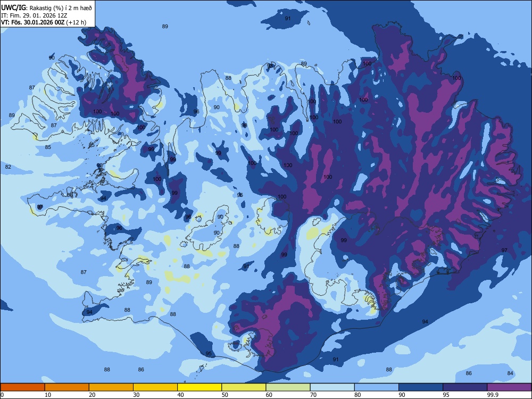Click the "IT: Fim. 29. 01. 2026 12Z" line
The height and width of the screenshot is (399, 532).
coord(34,15)
